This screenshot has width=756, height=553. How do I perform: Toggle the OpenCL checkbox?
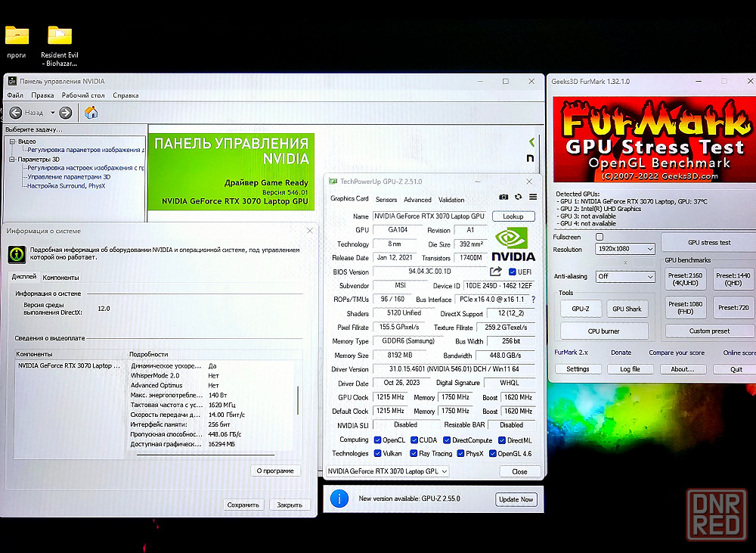point(378,440)
